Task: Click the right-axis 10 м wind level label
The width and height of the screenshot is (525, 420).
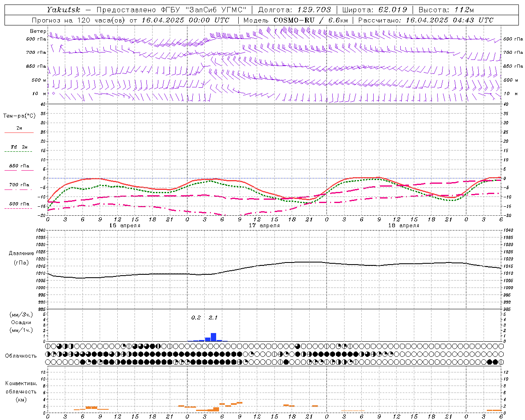Action: [511, 94]
